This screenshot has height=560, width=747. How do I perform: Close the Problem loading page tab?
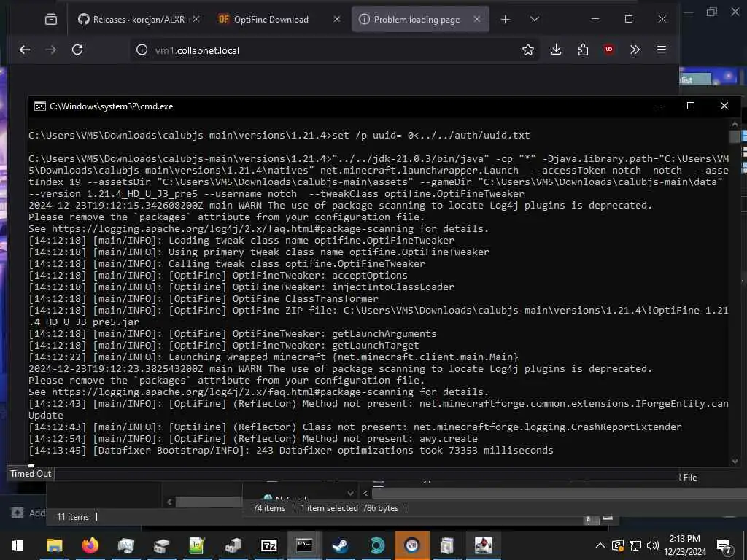point(477,19)
